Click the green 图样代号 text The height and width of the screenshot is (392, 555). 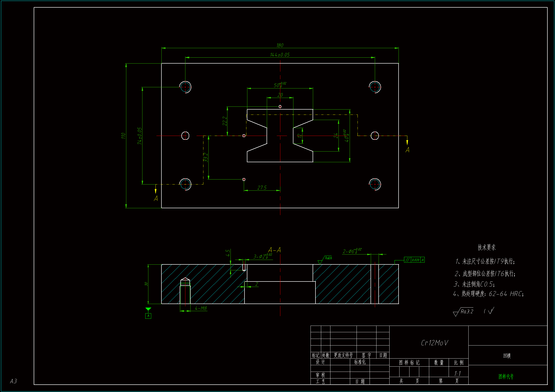506,376
